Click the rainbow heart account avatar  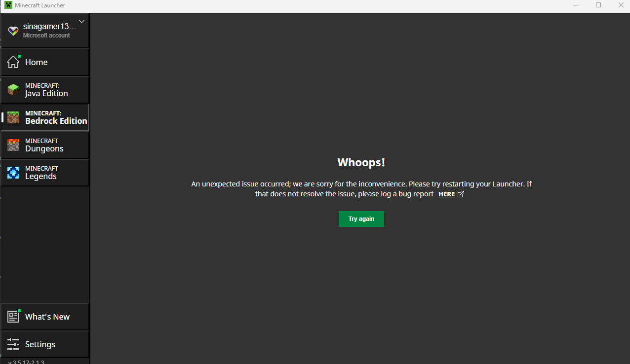pos(13,31)
